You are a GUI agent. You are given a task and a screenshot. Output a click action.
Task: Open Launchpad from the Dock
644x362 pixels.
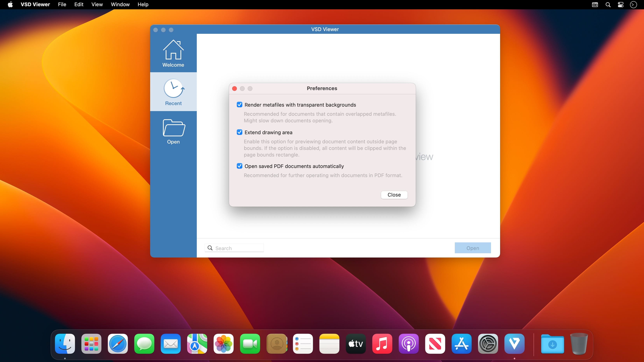91,344
